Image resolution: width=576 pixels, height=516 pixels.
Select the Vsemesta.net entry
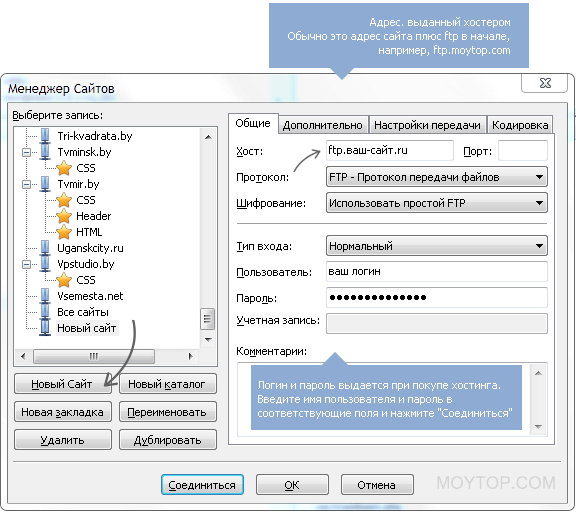[90, 296]
